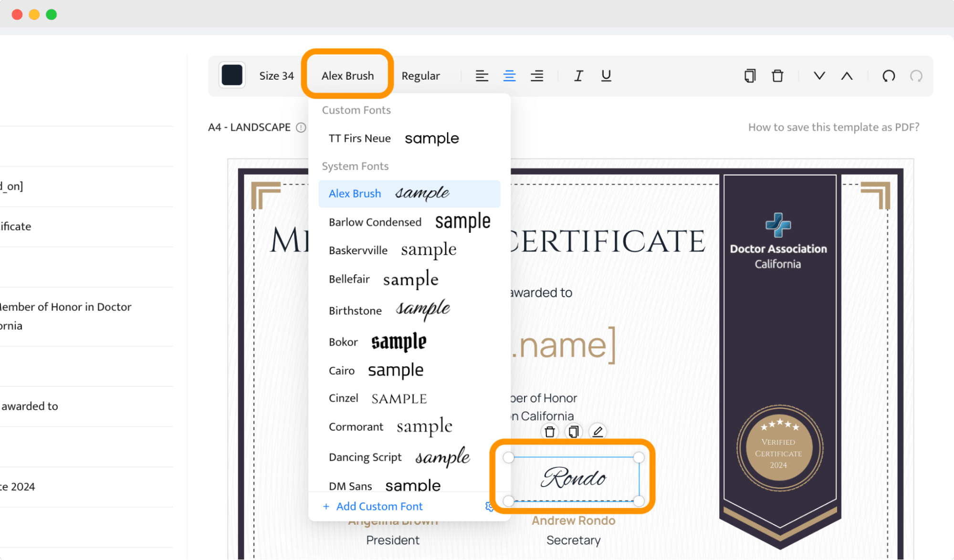The width and height of the screenshot is (954, 560).
Task: Bring element forward with up chevron
Action: point(847,75)
